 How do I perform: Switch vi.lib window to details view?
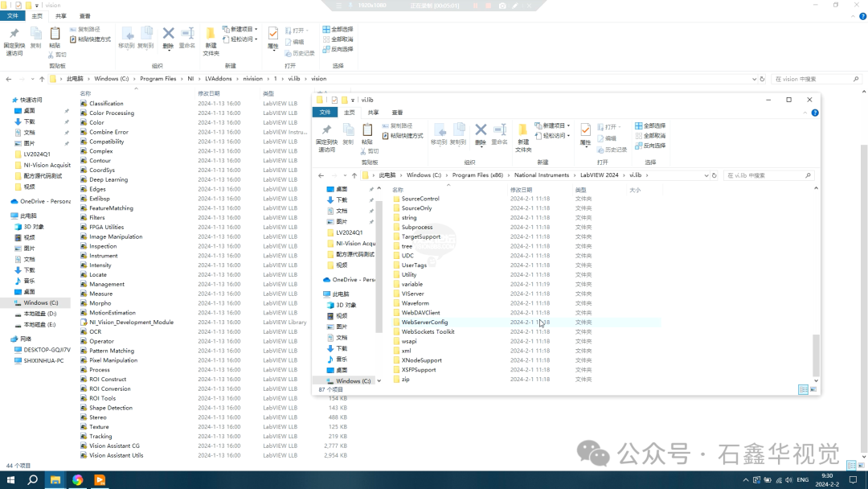coord(803,390)
